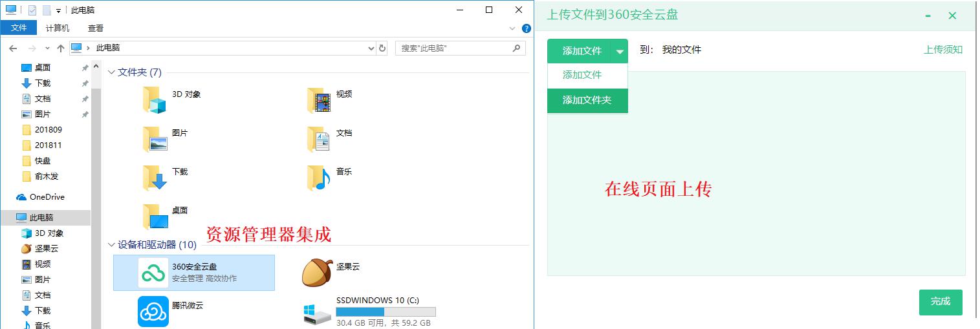Click the breadcrumb chevron before 此电脑
The width and height of the screenshot is (980, 329).
(x=88, y=48)
